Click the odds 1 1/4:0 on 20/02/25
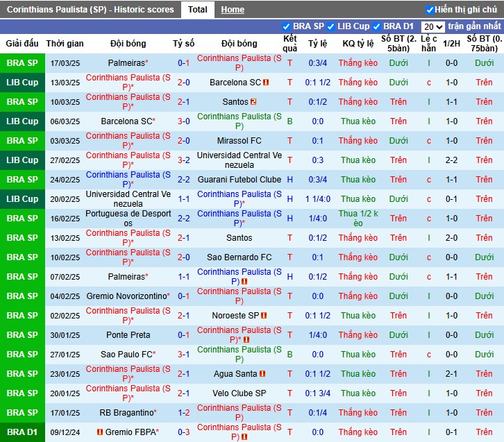The height and width of the screenshot is (442, 504). (317, 199)
